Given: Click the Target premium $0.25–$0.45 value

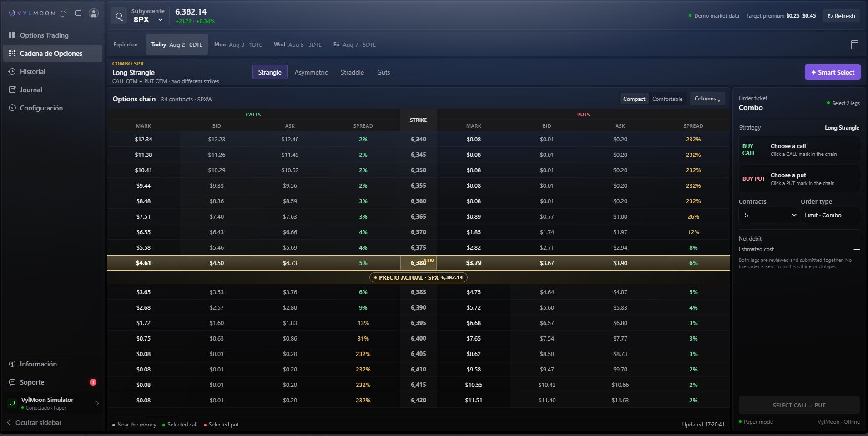Looking at the screenshot, I should tap(801, 16).
